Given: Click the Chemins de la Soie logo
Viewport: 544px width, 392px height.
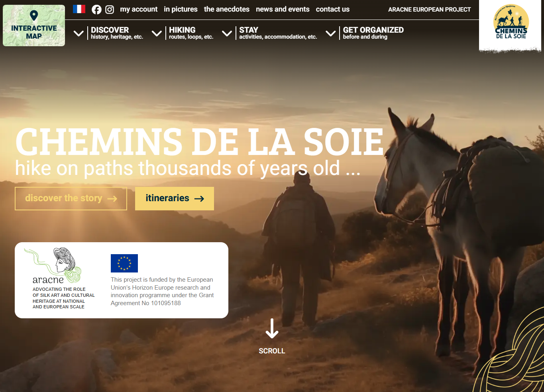Looking at the screenshot, I should [x=511, y=22].
